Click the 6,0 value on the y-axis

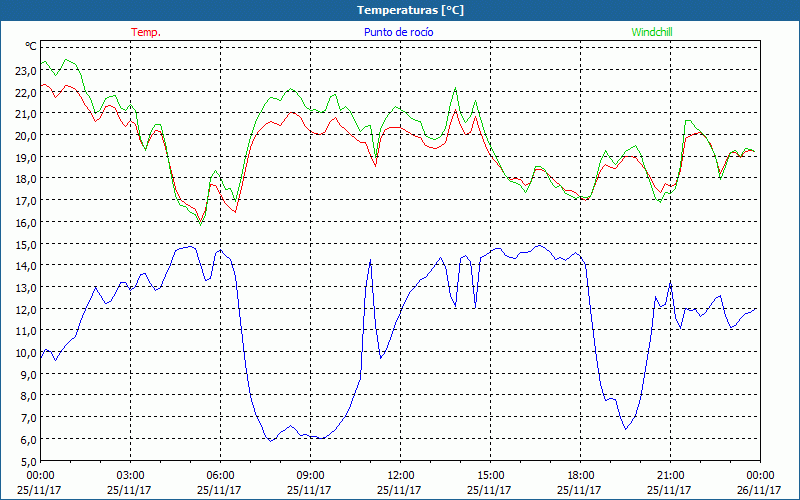click(28, 440)
